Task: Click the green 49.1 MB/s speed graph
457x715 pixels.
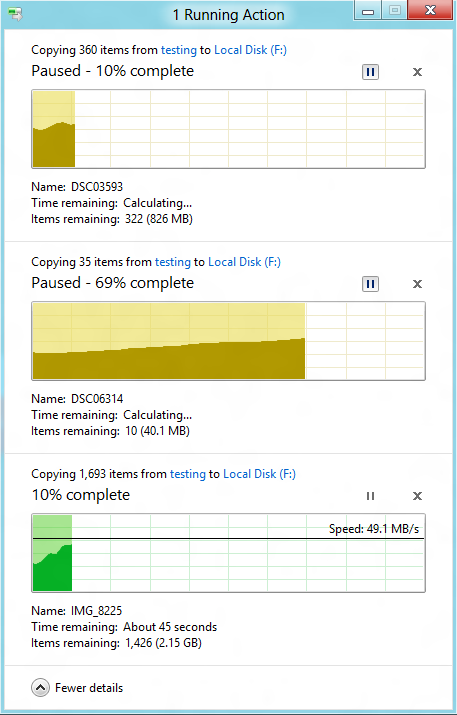Action: 228,553
